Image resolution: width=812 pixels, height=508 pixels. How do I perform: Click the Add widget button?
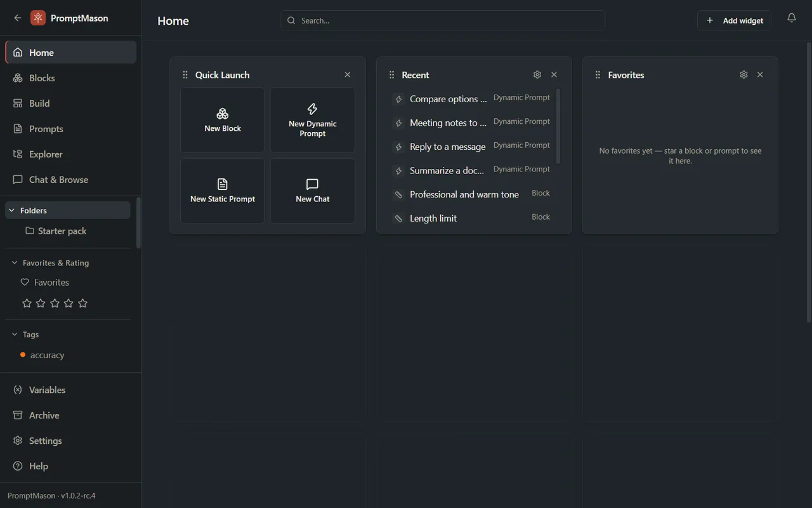[734, 20]
